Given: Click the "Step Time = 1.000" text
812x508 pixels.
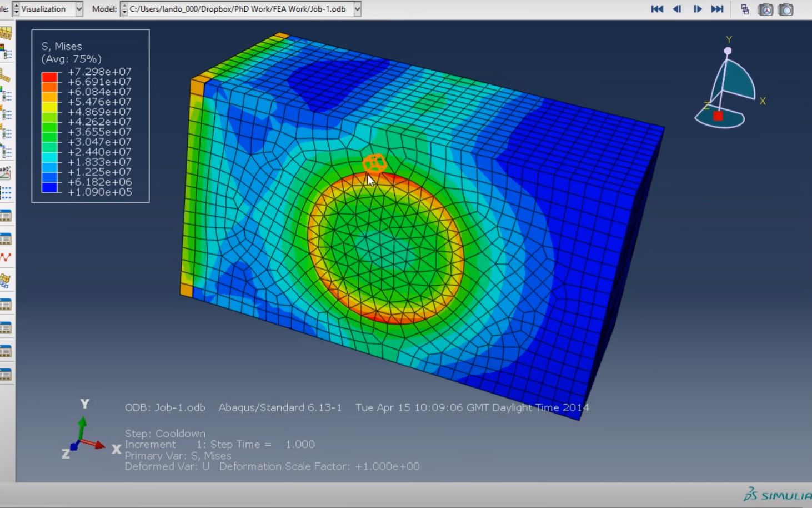Looking at the screenshot, I should point(262,444).
